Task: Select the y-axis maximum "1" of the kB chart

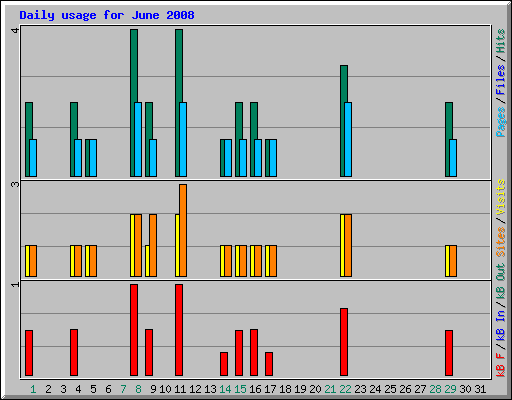Action: pos(15,284)
